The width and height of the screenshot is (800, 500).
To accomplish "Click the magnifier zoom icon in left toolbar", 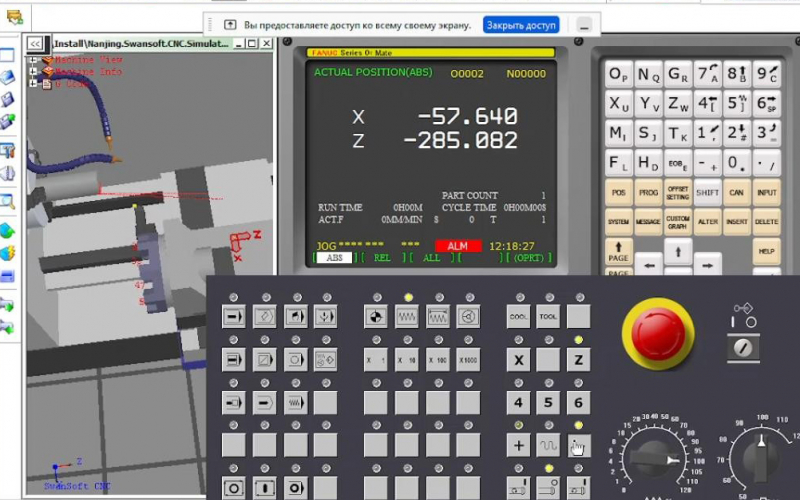I will click(7, 202).
